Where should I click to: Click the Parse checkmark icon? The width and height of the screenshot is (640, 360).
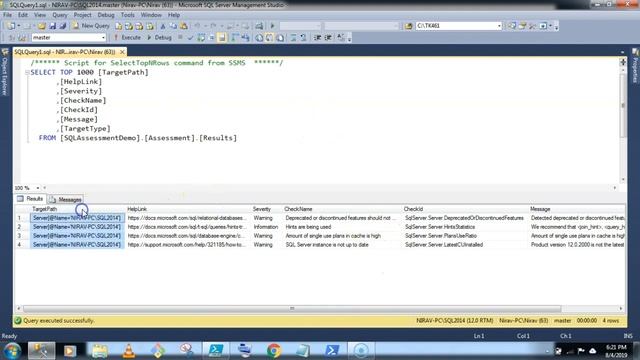[x=190, y=38]
